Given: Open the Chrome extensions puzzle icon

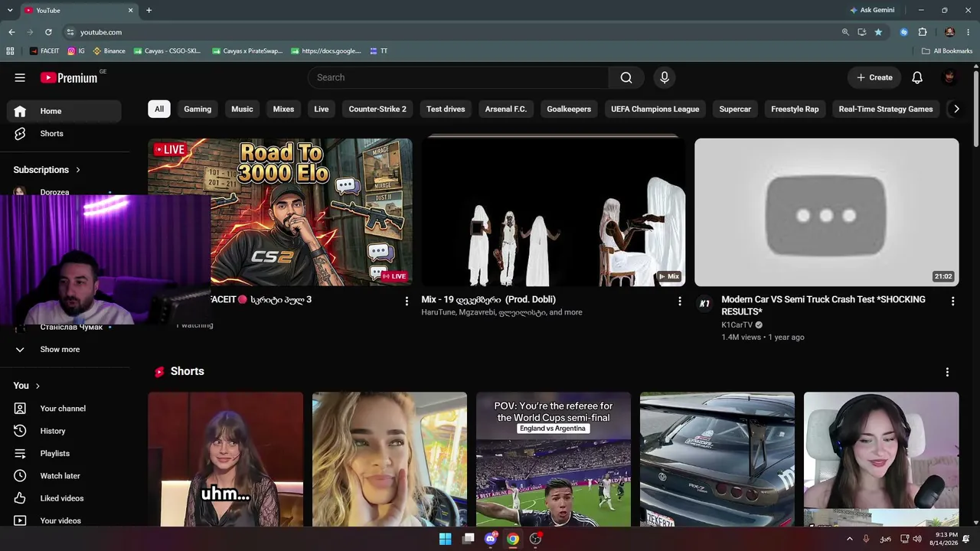Looking at the screenshot, I should [x=923, y=32].
